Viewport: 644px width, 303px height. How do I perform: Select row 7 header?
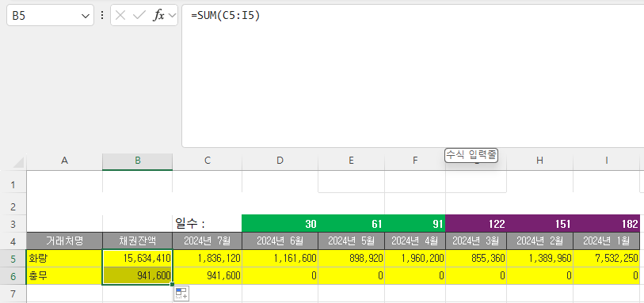point(13,294)
